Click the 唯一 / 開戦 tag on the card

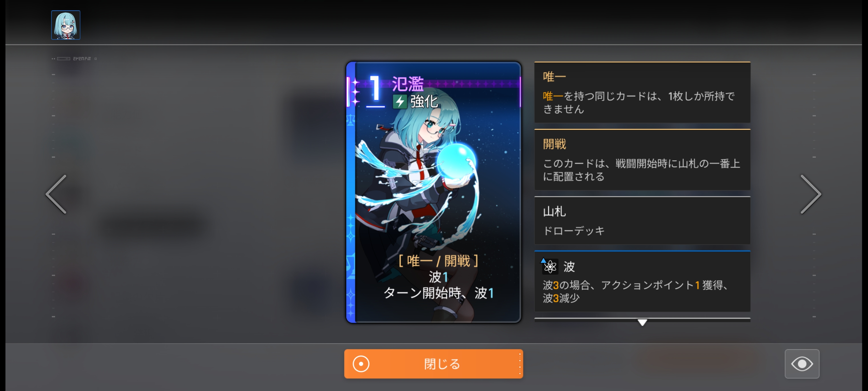coord(438,261)
